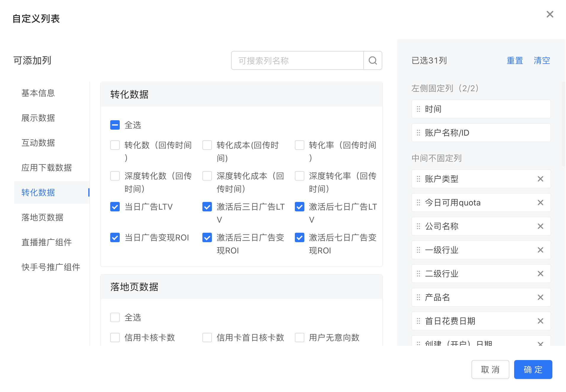The height and width of the screenshot is (392, 566).
Task: Check 深度转化数（回传时间）checkbox
Action: click(x=115, y=176)
